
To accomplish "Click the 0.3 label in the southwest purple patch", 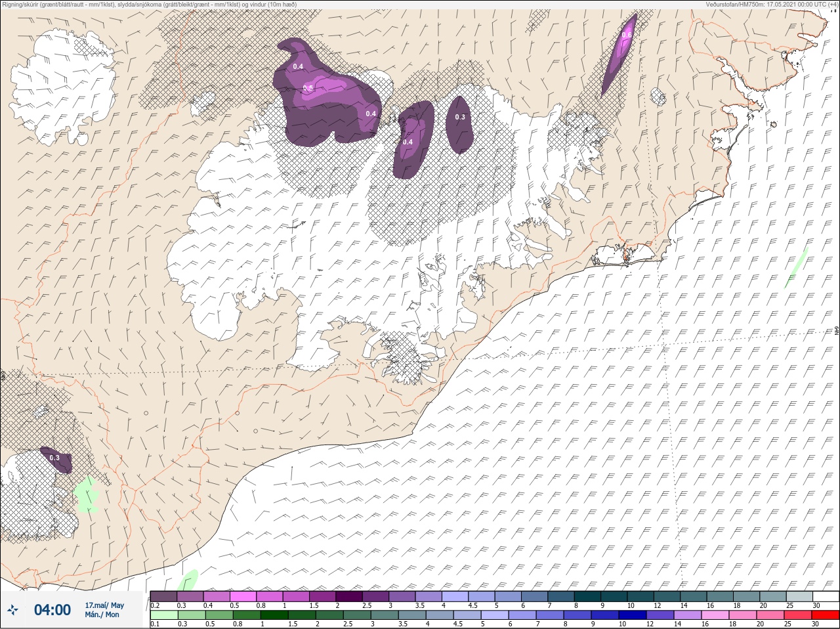I will [54, 458].
